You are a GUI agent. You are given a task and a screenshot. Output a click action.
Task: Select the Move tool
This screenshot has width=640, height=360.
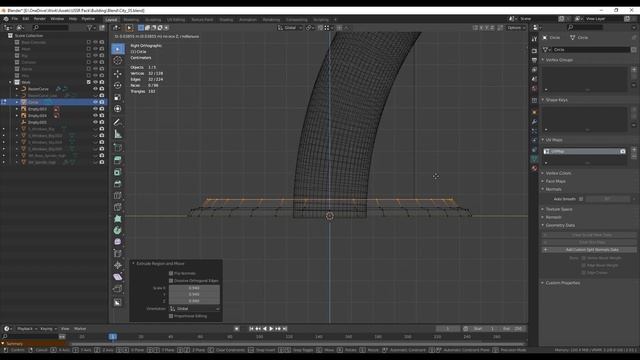(118, 74)
